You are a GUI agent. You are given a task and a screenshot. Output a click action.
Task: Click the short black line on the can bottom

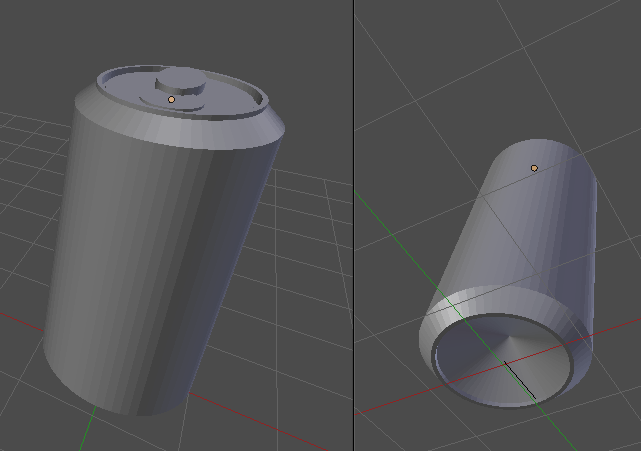pyautogui.click(x=520, y=380)
